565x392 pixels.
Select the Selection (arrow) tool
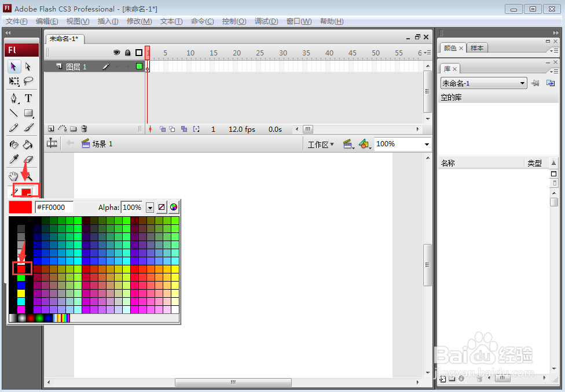[x=14, y=66]
